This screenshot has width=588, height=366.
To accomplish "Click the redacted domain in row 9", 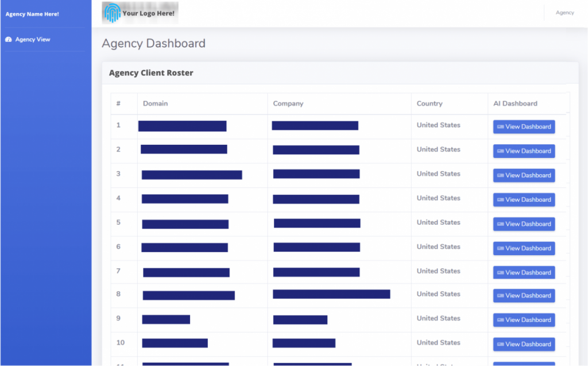I will (166, 319).
